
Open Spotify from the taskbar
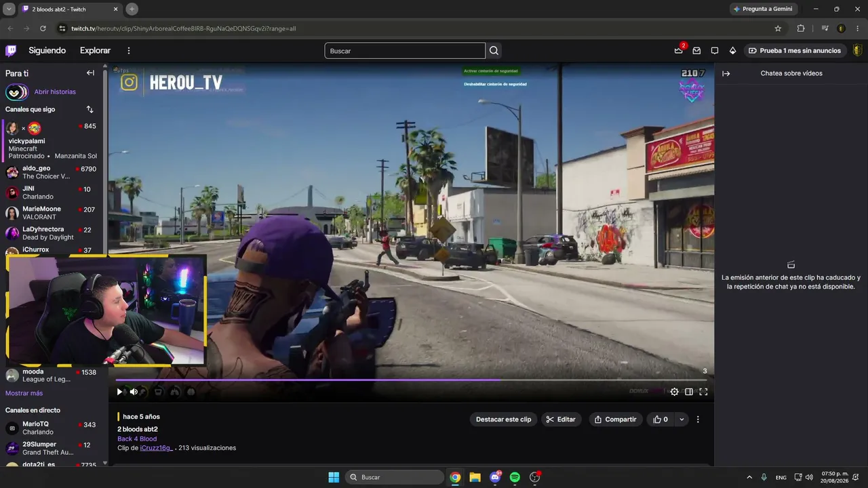[515, 477]
